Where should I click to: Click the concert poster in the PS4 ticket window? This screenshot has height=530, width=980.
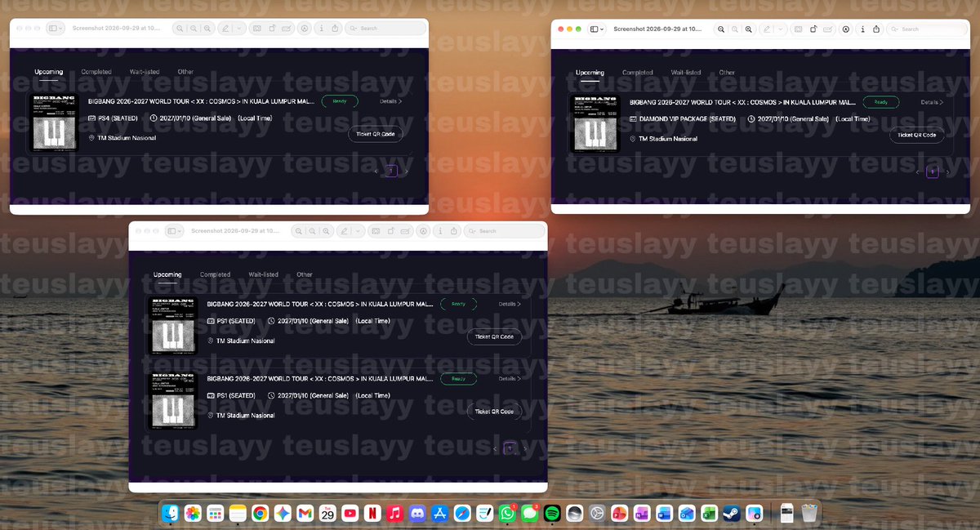point(55,122)
